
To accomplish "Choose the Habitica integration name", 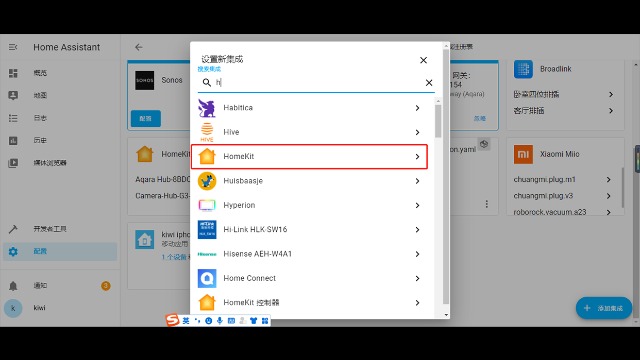I will coord(238,108).
